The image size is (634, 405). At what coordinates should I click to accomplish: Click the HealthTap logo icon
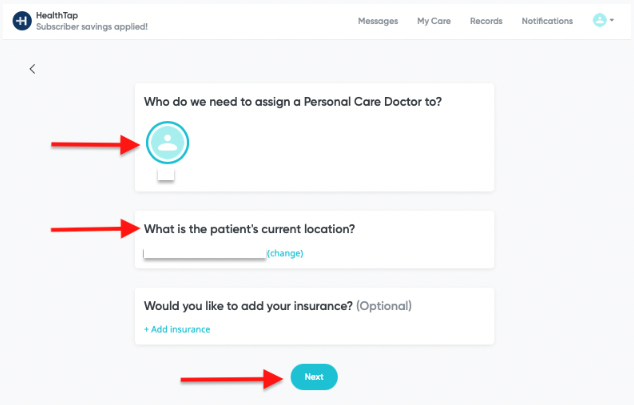pyautogui.click(x=22, y=21)
